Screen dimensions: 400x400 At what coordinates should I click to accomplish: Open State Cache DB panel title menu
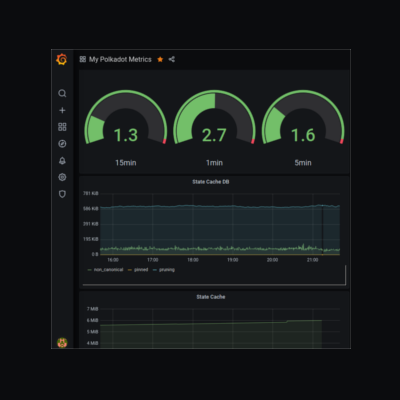(211, 182)
